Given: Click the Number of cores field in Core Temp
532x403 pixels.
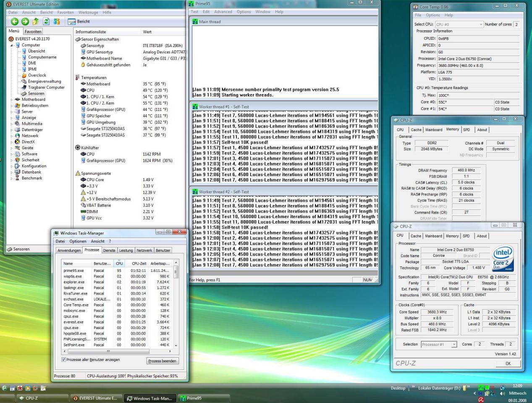Looking at the screenshot, I should pyautogui.click(x=516, y=24).
